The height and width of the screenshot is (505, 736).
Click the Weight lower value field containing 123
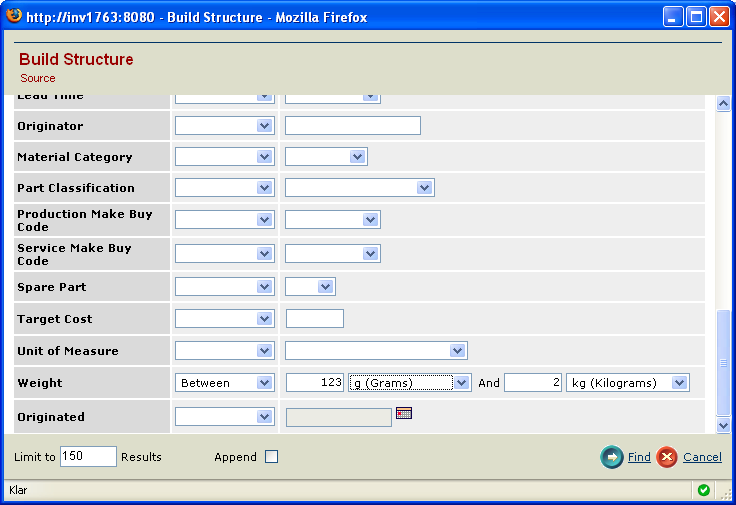(x=314, y=383)
